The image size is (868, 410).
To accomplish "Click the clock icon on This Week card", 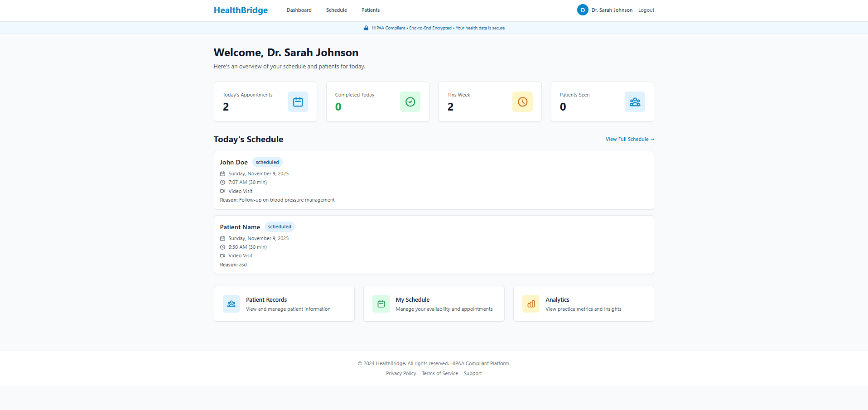I will [522, 101].
